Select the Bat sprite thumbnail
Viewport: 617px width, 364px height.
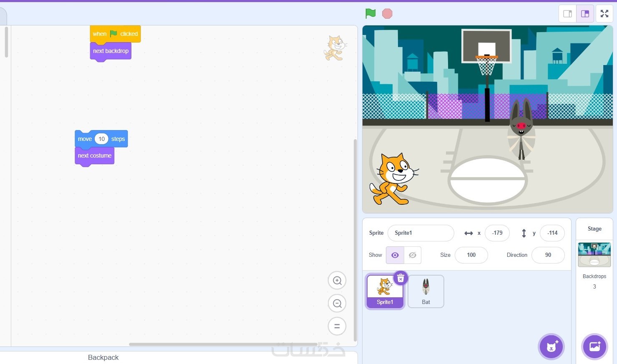coord(426,291)
